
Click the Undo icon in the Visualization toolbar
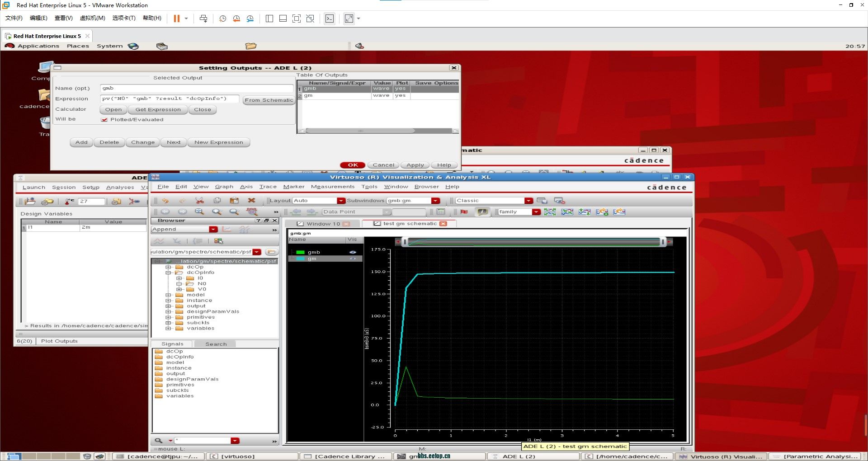(165, 201)
